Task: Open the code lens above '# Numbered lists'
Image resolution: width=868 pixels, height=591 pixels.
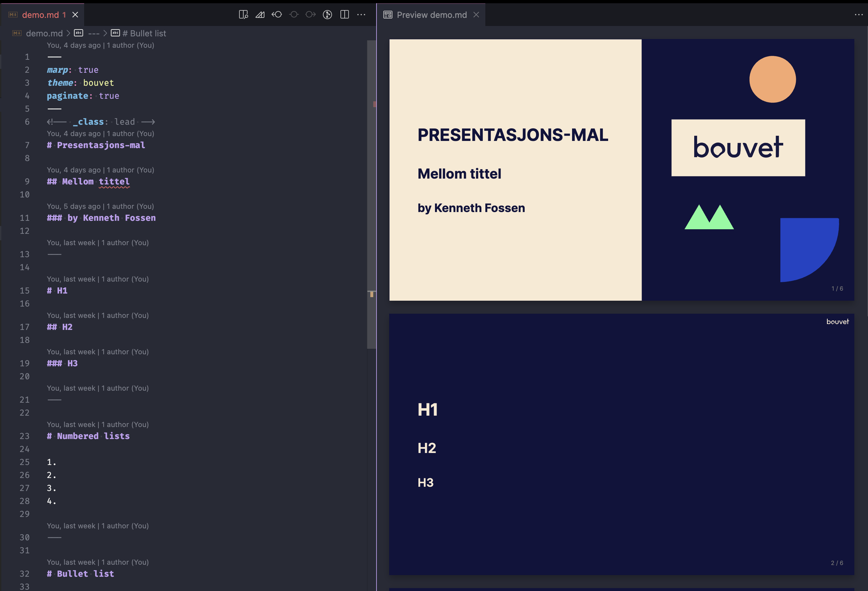Action: [98, 425]
